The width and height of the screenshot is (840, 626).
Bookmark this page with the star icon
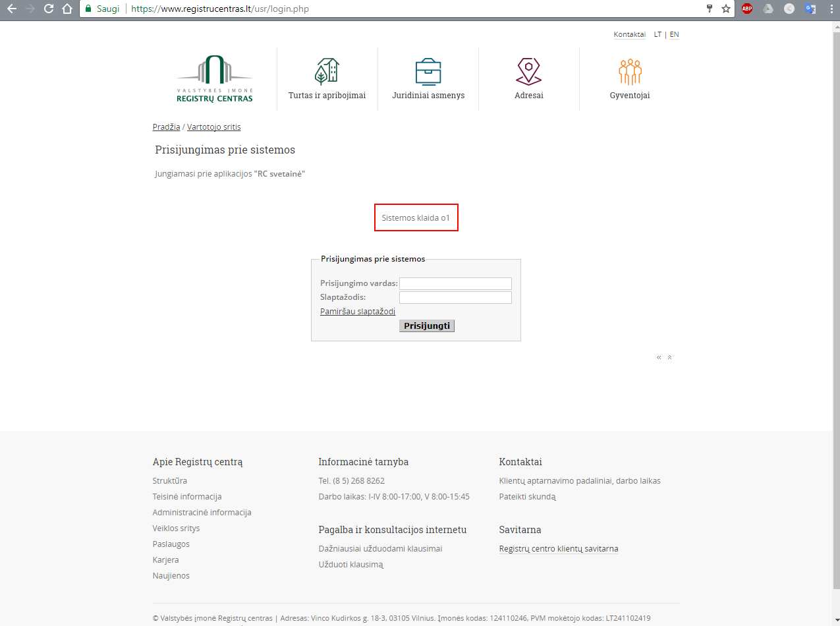(725, 9)
